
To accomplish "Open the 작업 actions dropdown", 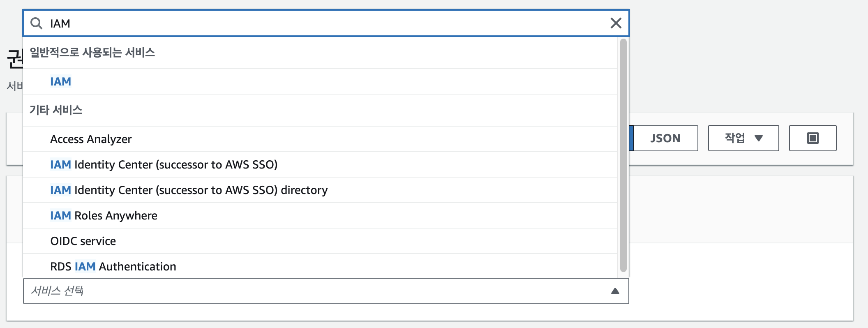I will [x=743, y=138].
